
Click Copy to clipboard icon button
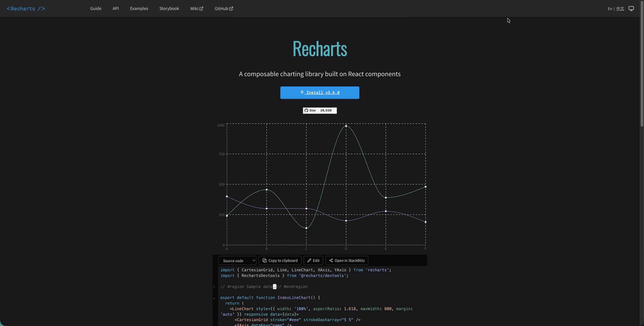coord(280,261)
